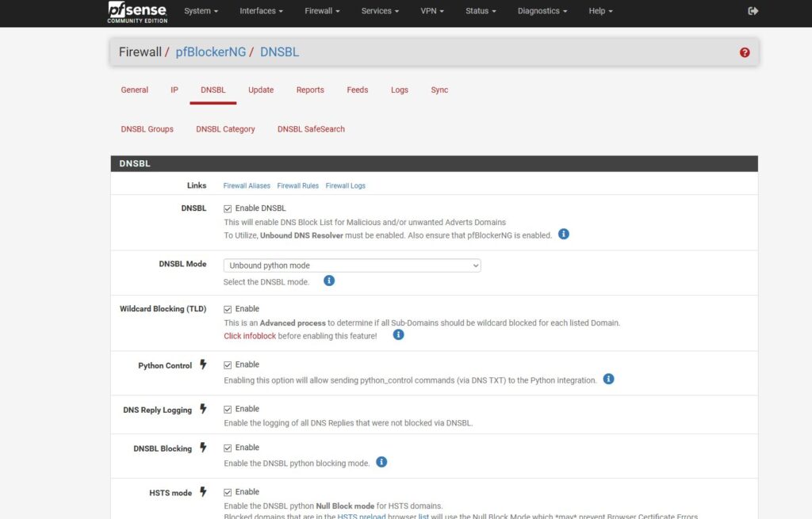Click the Links row label

[x=197, y=185]
